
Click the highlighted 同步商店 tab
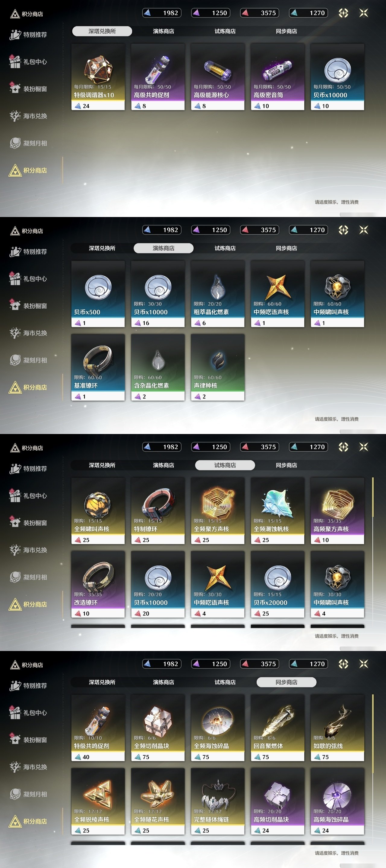(286, 682)
